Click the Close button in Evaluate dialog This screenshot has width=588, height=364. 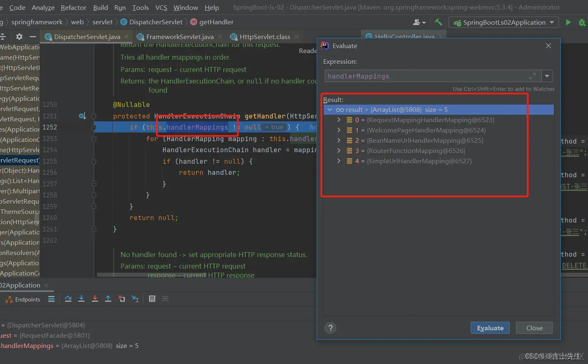[x=534, y=328]
